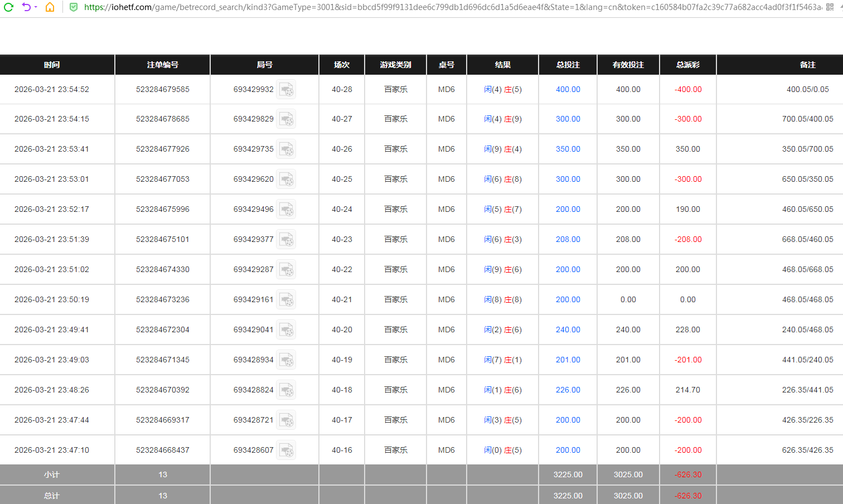Click the 总派彩 column header
843x504 pixels.
(687, 65)
